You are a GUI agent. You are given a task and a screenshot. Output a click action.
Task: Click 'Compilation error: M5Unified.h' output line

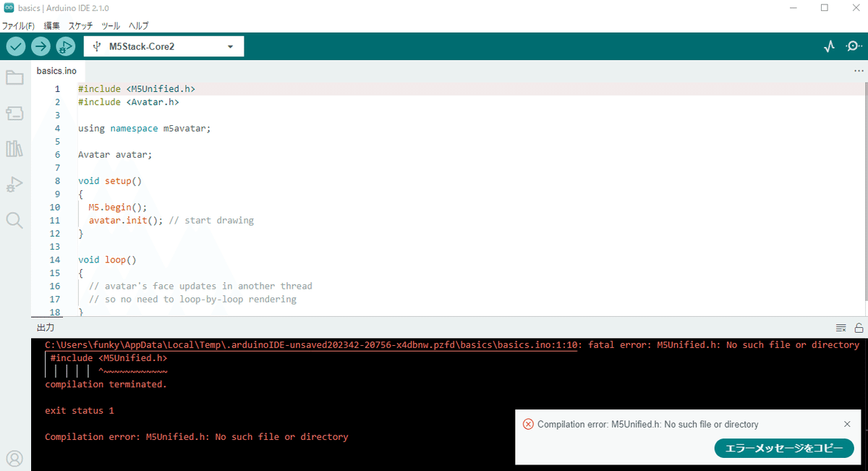click(197, 437)
